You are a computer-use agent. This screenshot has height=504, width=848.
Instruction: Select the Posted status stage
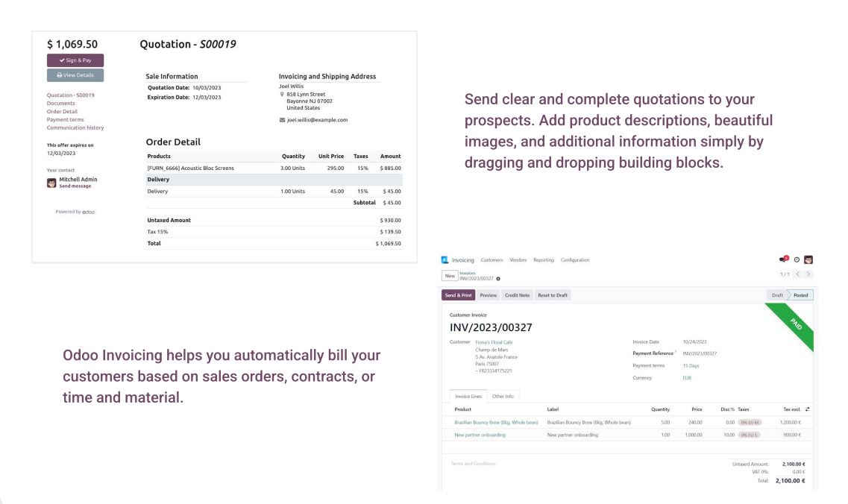click(x=800, y=295)
